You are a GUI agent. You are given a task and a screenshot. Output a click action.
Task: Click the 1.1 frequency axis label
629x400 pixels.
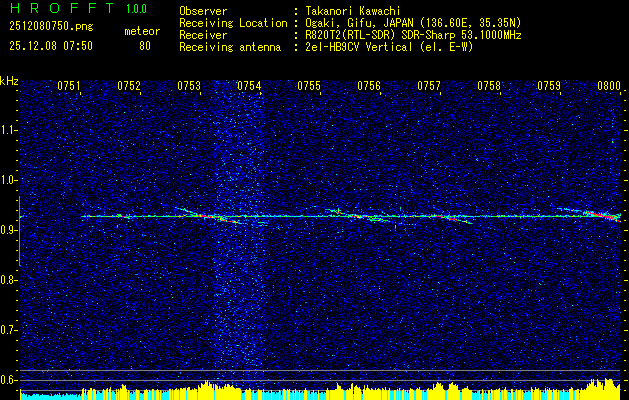coord(8,130)
